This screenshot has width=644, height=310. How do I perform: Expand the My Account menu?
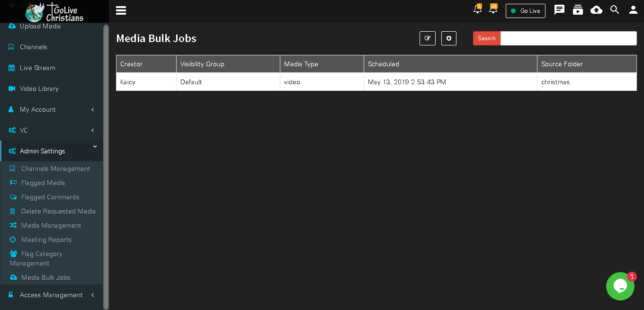tap(51, 109)
